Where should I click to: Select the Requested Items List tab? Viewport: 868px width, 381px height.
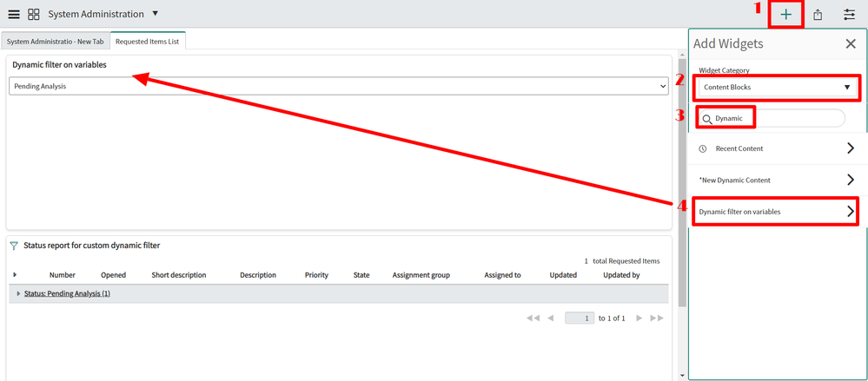point(147,42)
